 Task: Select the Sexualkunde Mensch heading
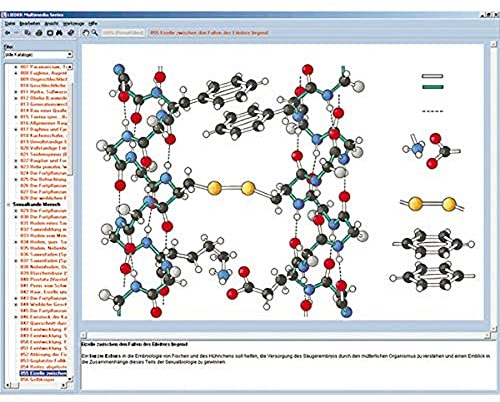tap(37, 204)
